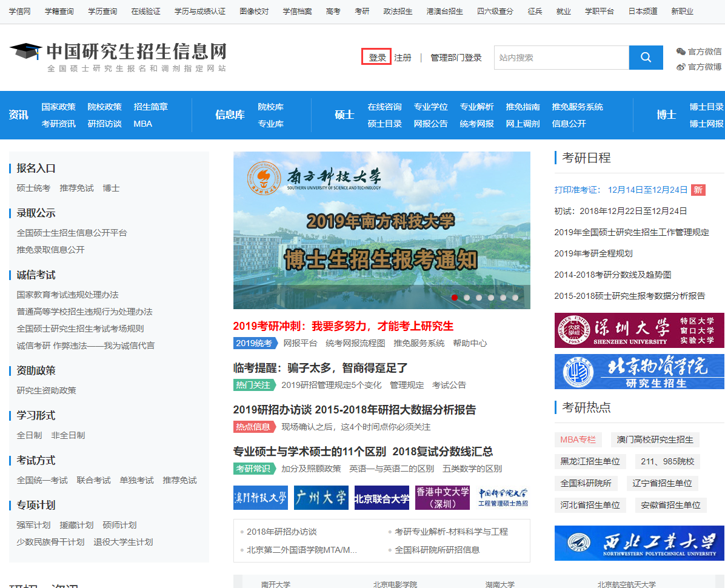The height and width of the screenshot is (588, 725).
Task: Click the 广州大学 logo tile
Action: (321, 498)
